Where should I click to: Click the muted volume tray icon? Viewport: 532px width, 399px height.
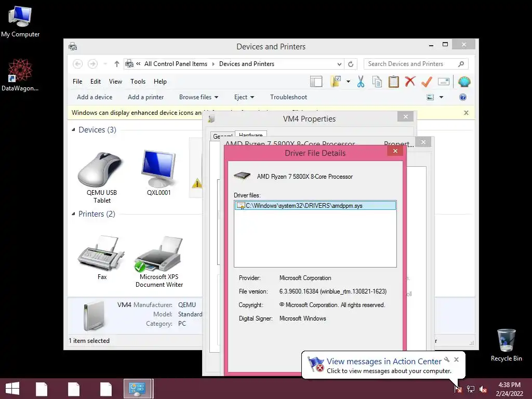click(x=483, y=389)
